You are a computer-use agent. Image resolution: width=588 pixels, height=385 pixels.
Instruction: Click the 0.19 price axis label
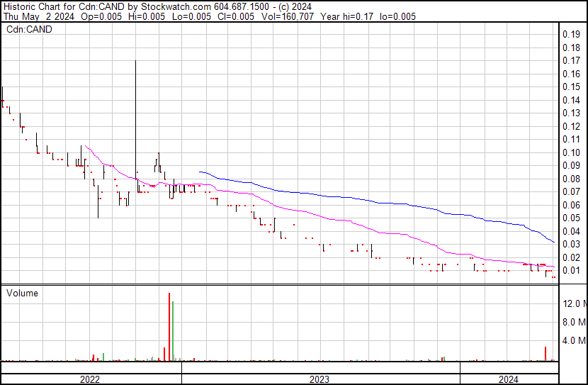pos(571,35)
